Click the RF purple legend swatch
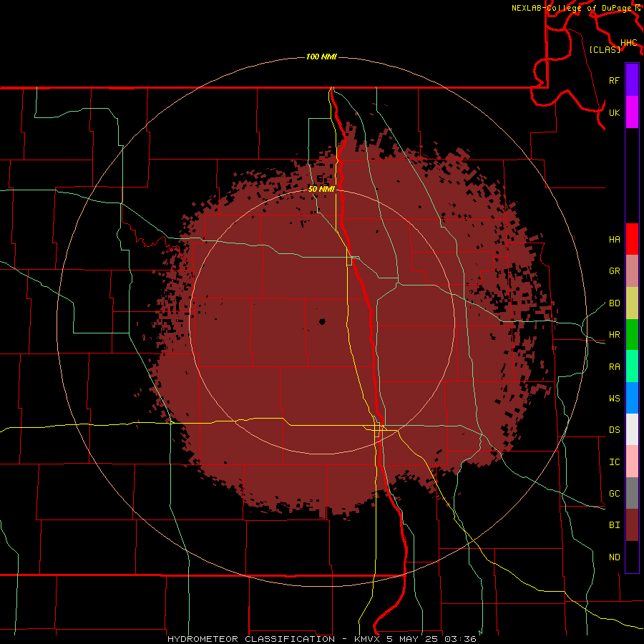This screenshot has width=644, height=644. [632, 80]
